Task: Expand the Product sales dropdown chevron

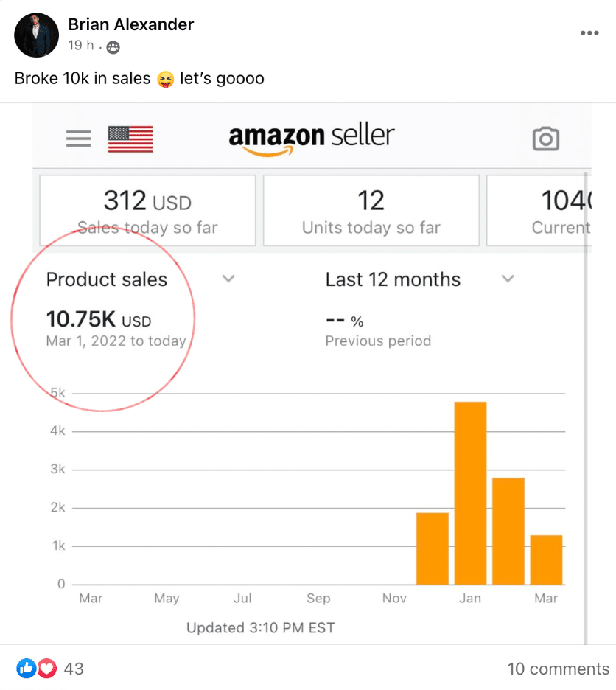Action: click(228, 279)
